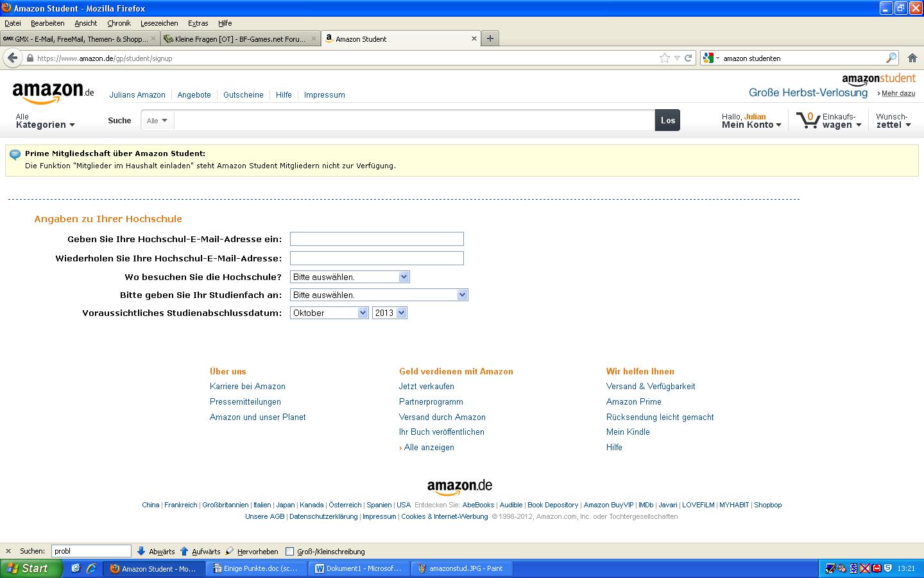Image resolution: width=924 pixels, height=578 pixels.
Task: Switch to Kleine Fragen BF-Games.net tab
Action: (241, 39)
